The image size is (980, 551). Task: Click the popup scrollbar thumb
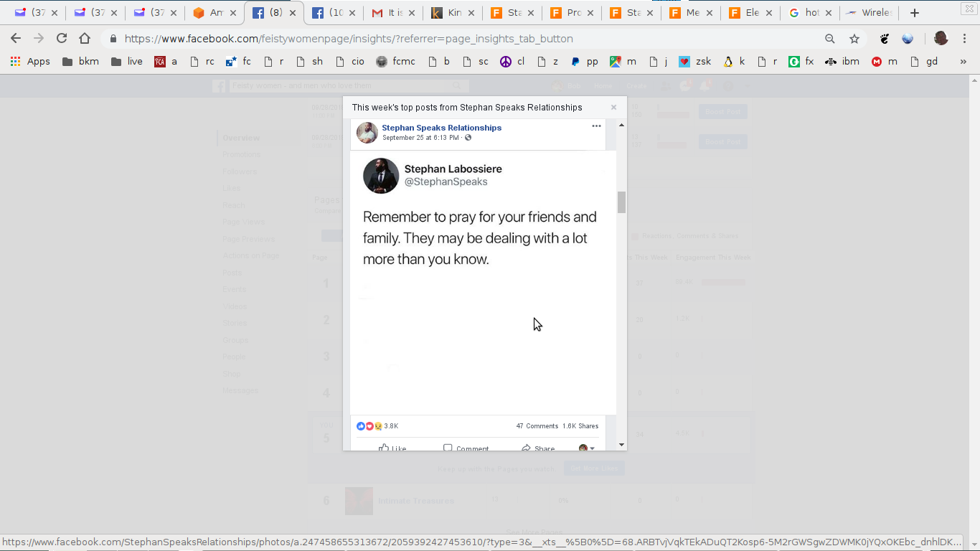pos(621,202)
